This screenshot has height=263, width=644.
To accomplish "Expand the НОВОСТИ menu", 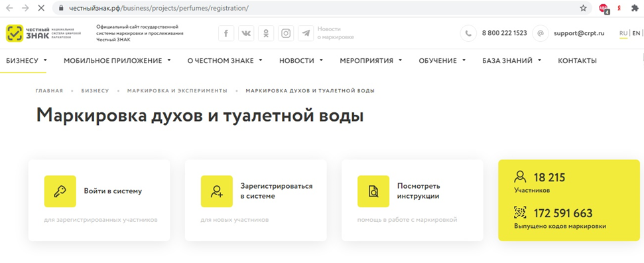I will pyautogui.click(x=301, y=61).
